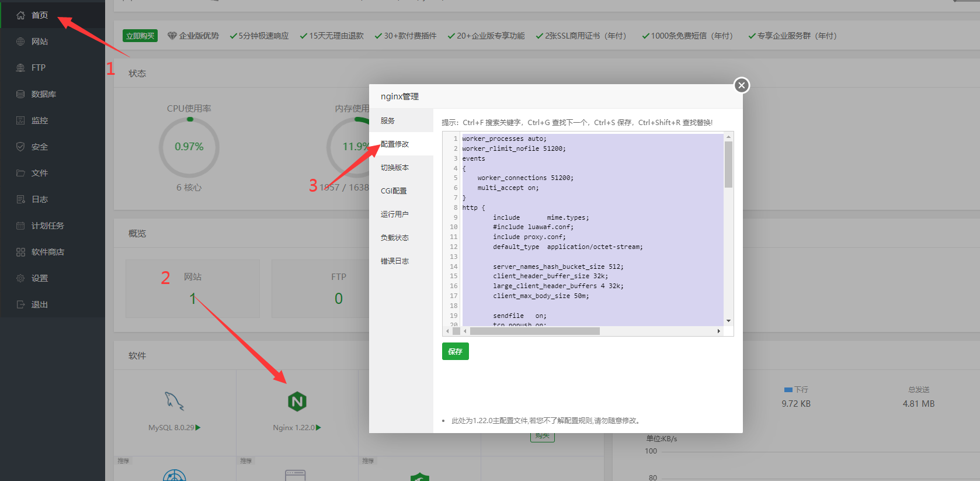Click the line 'worker_processes auto;' in editor
This screenshot has height=481, width=980.
tap(505, 139)
